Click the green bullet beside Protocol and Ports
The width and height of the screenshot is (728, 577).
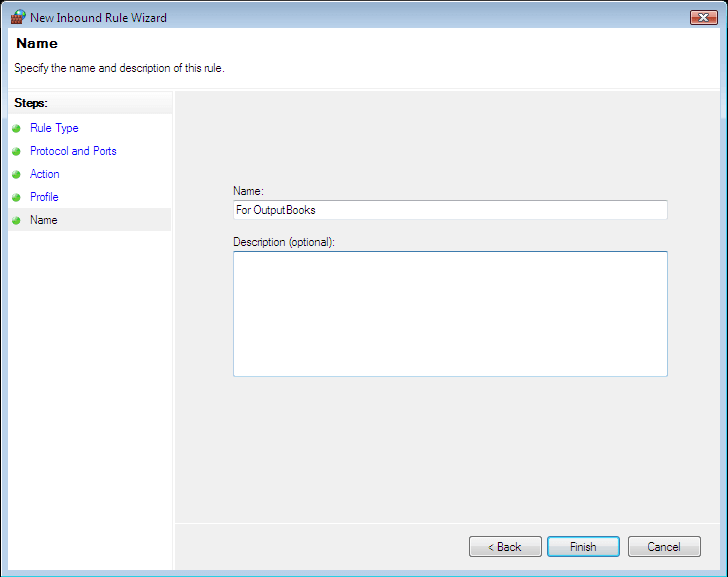pyautogui.click(x=16, y=151)
